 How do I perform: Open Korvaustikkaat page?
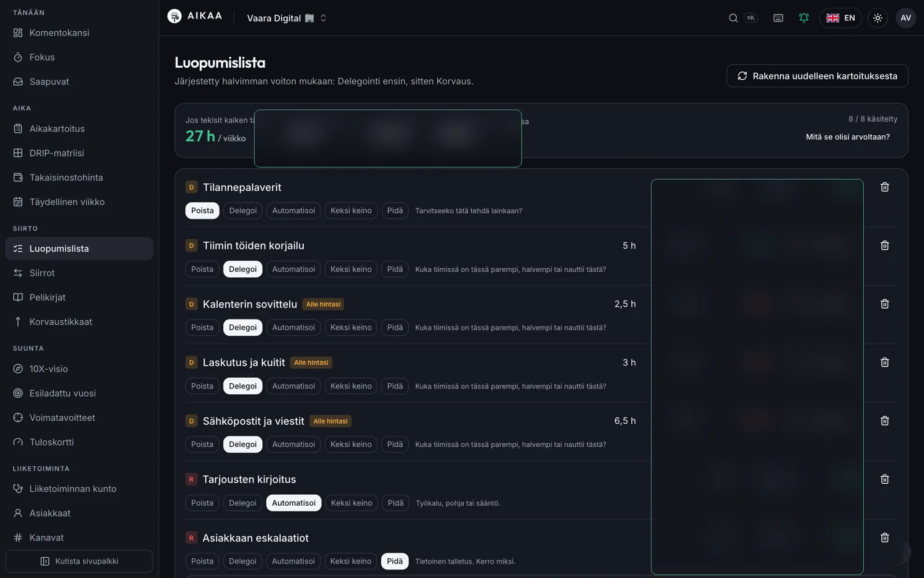[x=79, y=322]
